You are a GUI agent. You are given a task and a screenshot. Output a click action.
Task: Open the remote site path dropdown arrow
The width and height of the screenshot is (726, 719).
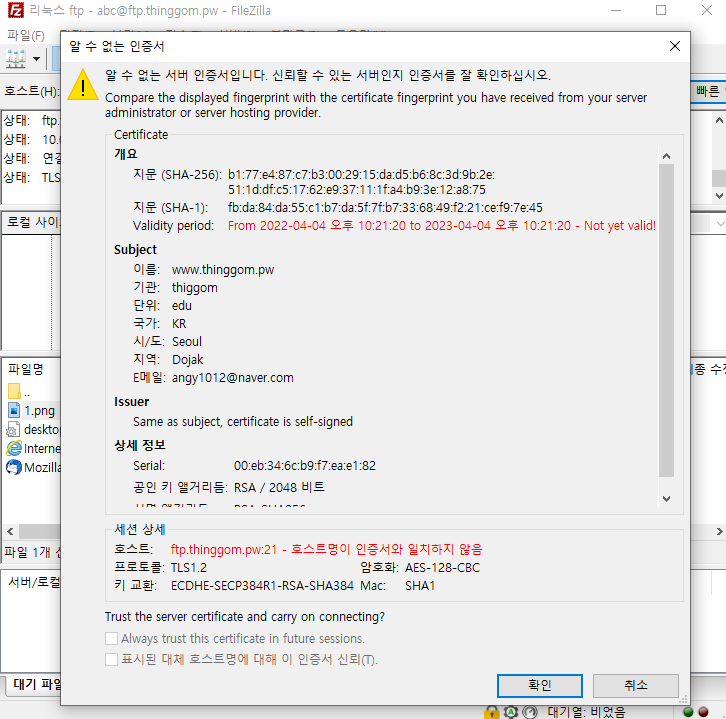pos(720,224)
